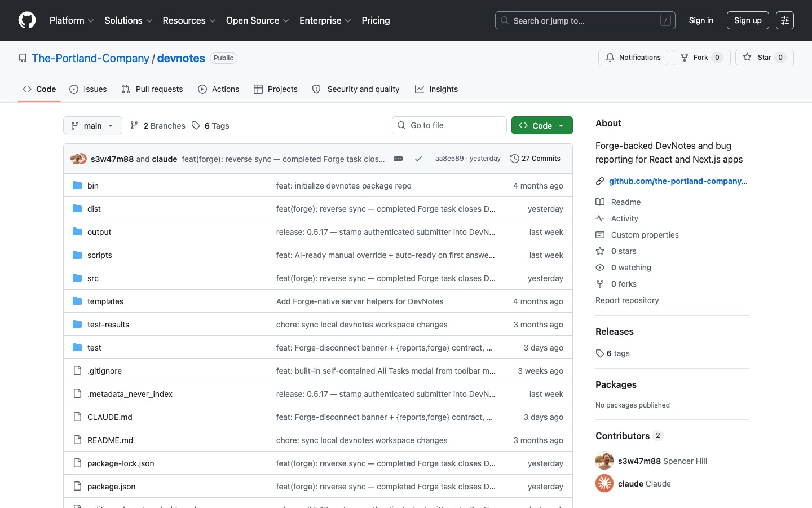Click the fork icon beside 0 forks
Screen dimensions: 812x508
click(600, 284)
